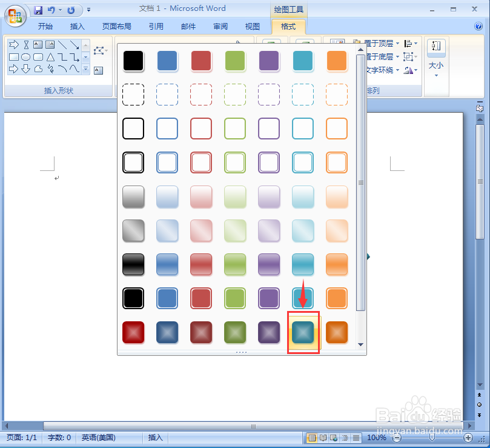Image resolution: width=490 pixels, height=448 pixels.
Task: Select the elbow connector shape
Action: pos(62,57)
